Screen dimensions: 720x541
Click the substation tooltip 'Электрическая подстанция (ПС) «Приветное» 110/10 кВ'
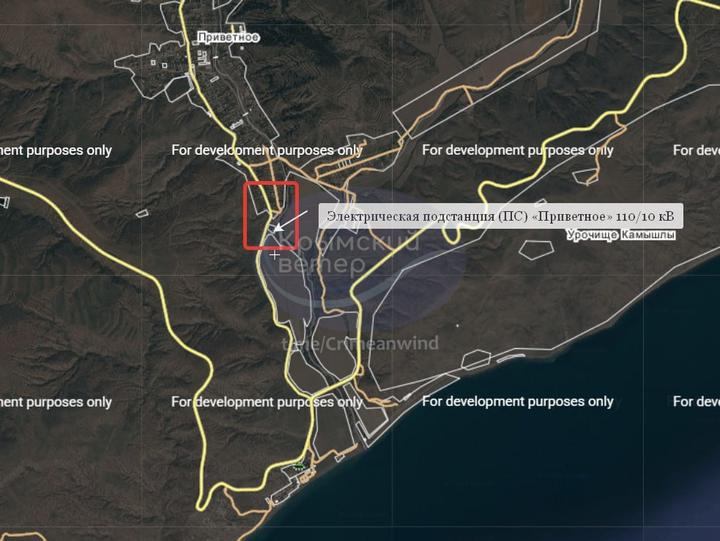501,216
